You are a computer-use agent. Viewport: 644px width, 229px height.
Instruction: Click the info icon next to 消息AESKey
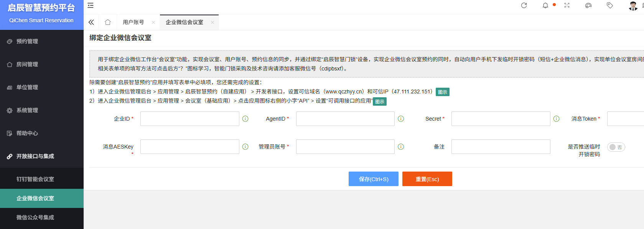(245, 147)
